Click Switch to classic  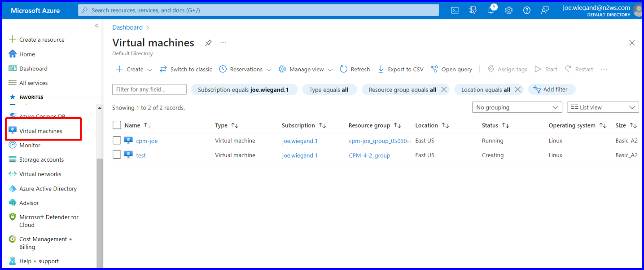[x=186, y=69]
